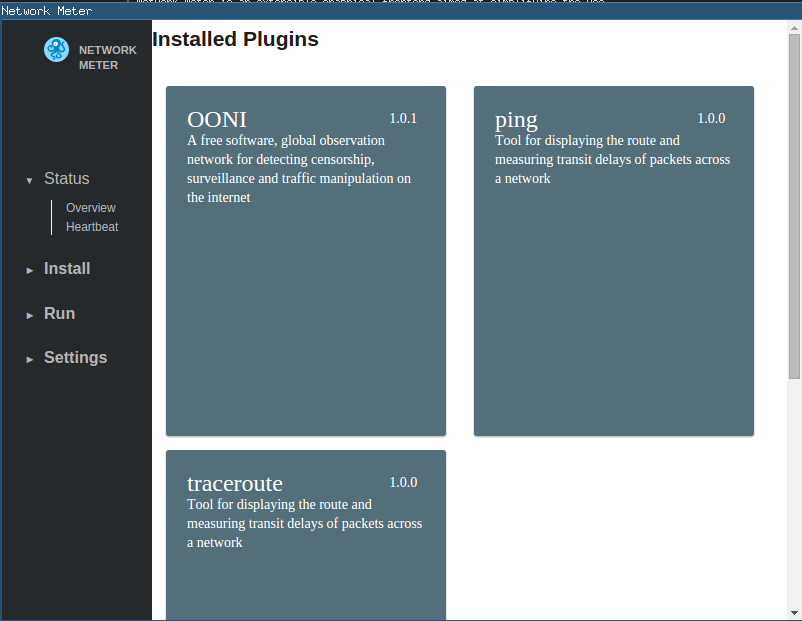This screenshot has width=802, height=621.
Task: Click the scrollbar up arrow
Action: (x=794, y=28)
